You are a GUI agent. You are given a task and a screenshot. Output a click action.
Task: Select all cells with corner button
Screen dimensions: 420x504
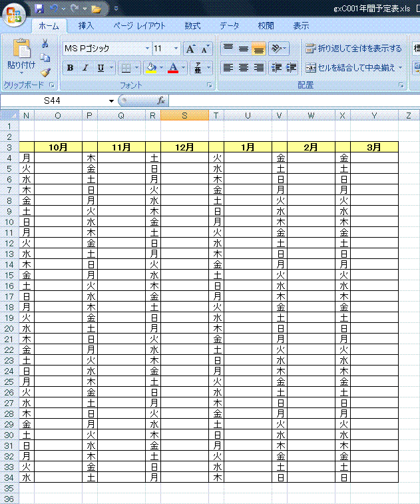(x=9, y=115)
